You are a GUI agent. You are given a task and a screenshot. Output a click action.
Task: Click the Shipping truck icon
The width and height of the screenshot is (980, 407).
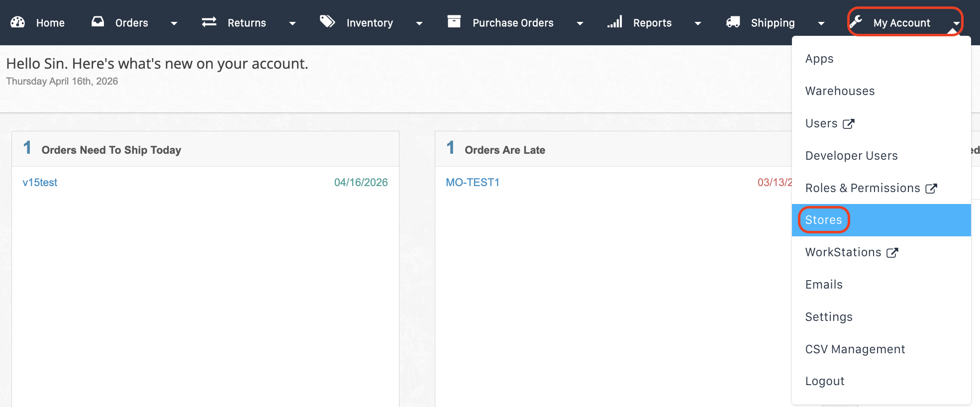pyautogui.click(x=733, y=22)
